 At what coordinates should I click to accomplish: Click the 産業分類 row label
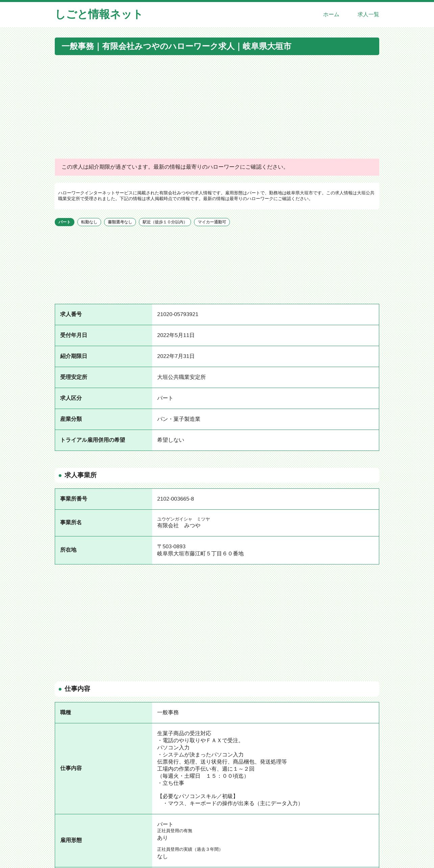pos(71,419)
